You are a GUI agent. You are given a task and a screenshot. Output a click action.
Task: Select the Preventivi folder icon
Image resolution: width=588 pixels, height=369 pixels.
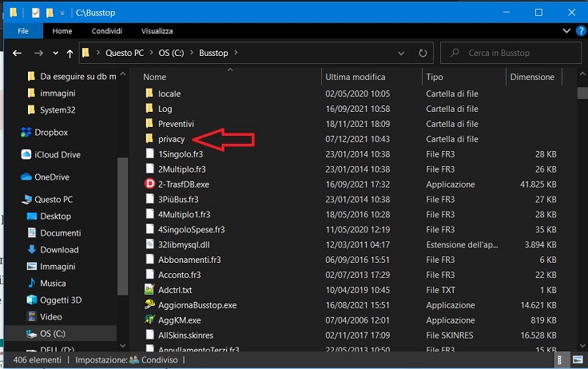pyautogui.click(x=149, y=124)
